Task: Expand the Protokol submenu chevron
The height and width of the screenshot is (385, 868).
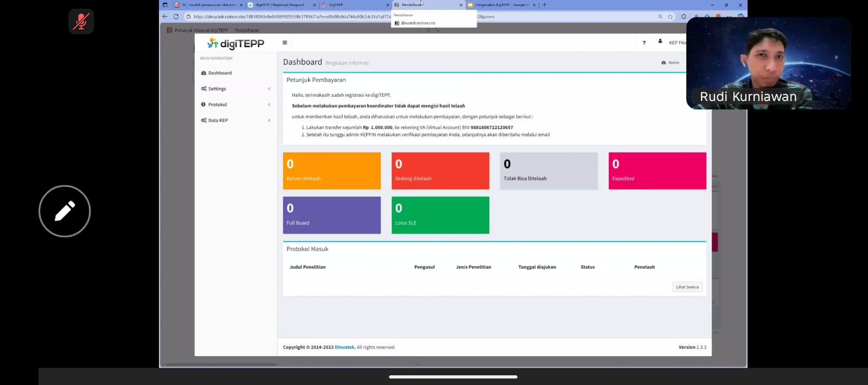Action: coord(269,104)
